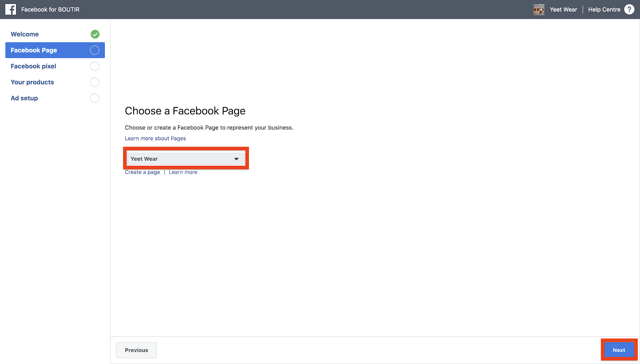Image resolution: width=640 pixels, height=364 pixels.
Task: Open the Yeet Wear page dropdown
Action: (186, 159)
